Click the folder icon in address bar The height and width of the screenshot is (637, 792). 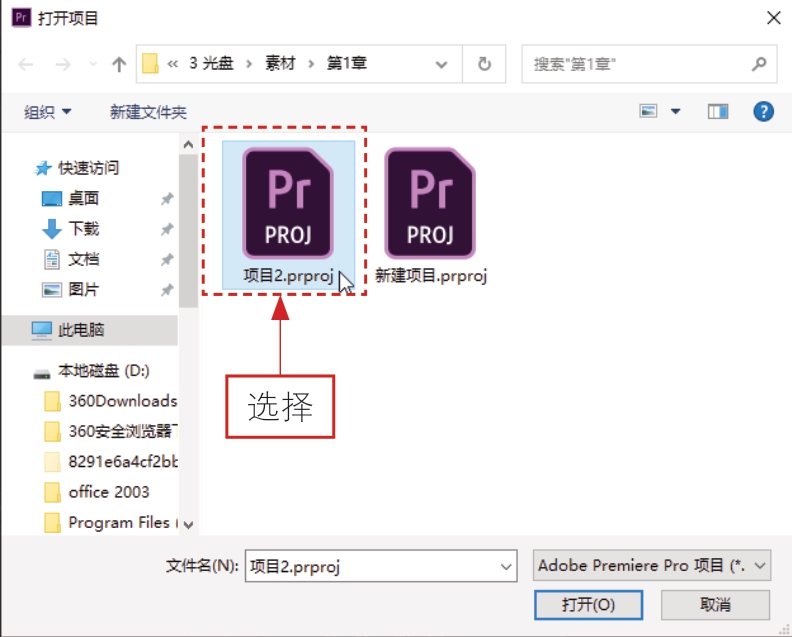click(150, 64)
